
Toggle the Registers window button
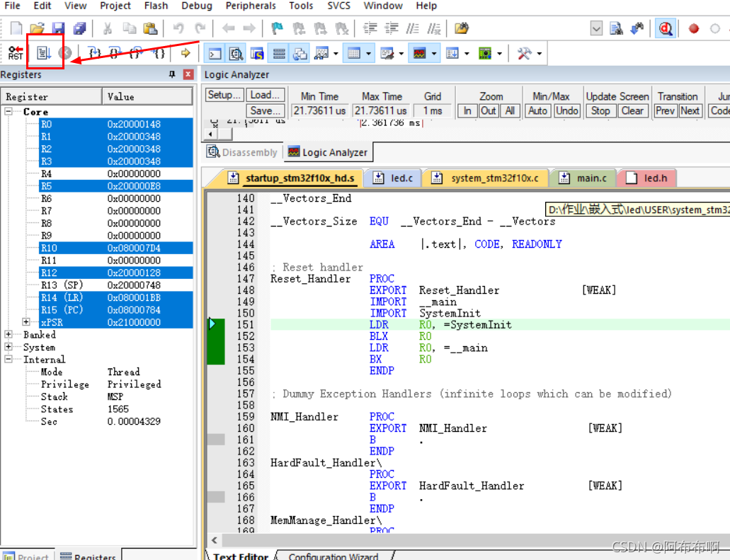click(279, 54)
